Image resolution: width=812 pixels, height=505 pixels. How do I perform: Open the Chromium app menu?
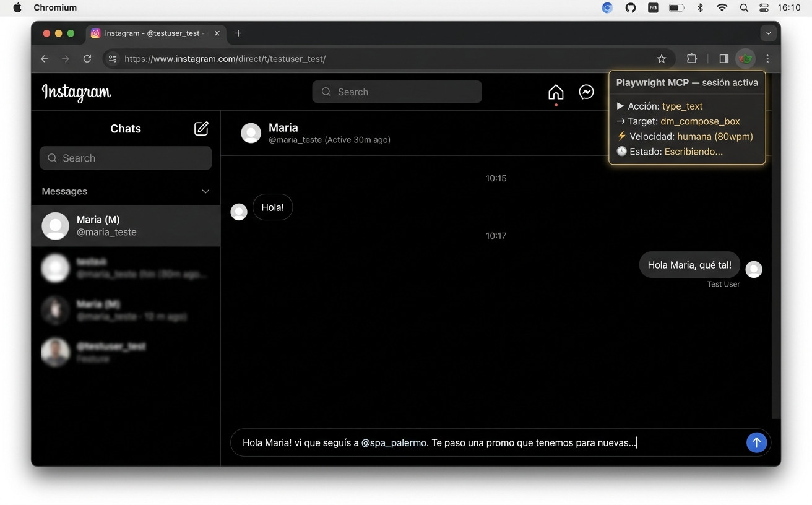coord(55,7)
